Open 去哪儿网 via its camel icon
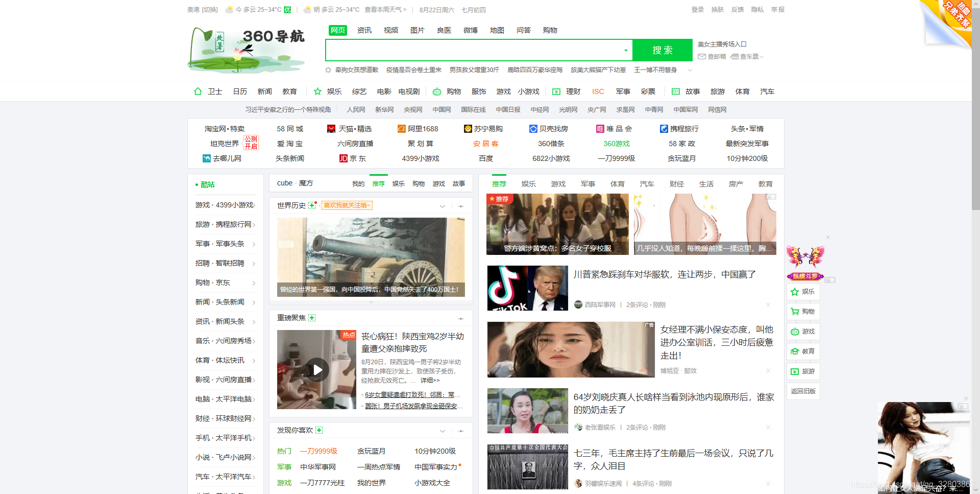Screen dimensions: 980x494 206,158
